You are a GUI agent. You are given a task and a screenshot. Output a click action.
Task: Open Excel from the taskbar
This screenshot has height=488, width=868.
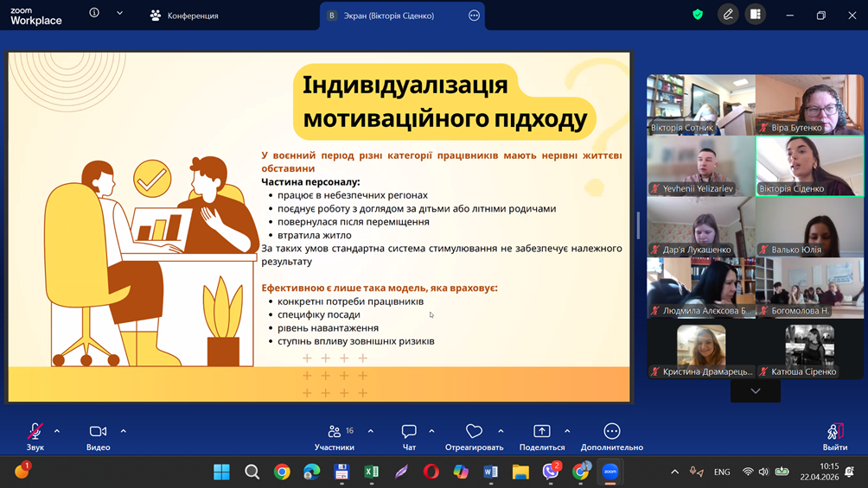pos(372,472)
